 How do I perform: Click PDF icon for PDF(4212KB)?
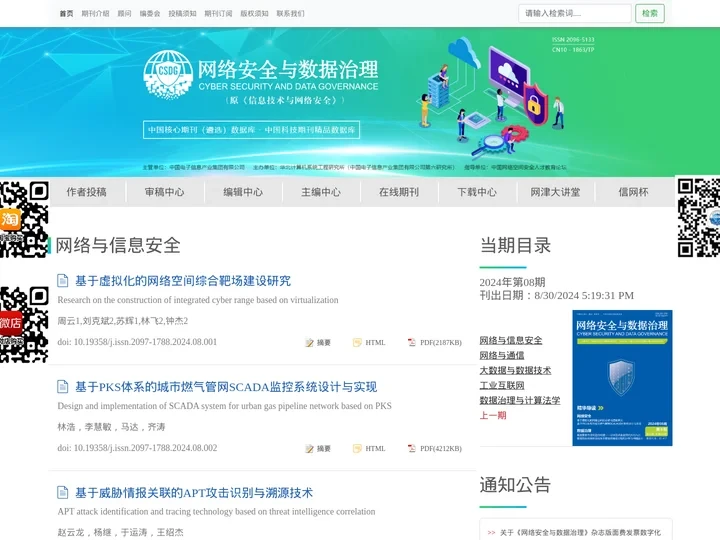point(411,449)
